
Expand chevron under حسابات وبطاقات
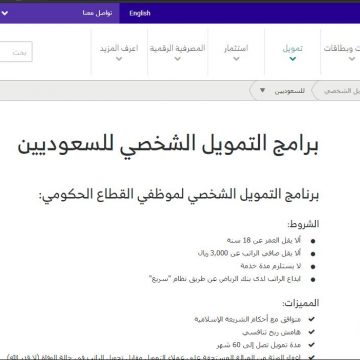coord(352,59)
